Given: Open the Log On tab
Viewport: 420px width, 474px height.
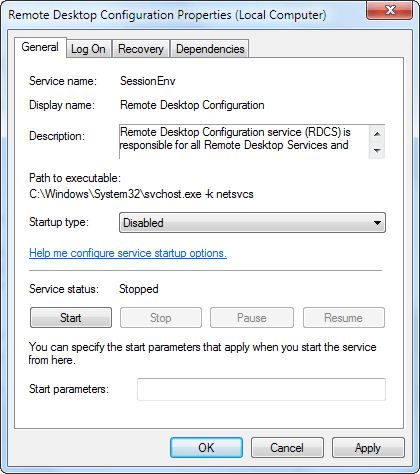Looking at the screenshot, I should 88,49.
